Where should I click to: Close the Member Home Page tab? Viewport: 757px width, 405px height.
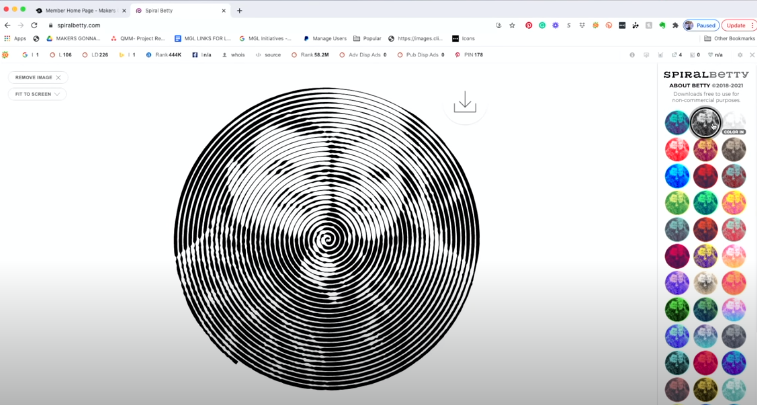click(124, 11)
